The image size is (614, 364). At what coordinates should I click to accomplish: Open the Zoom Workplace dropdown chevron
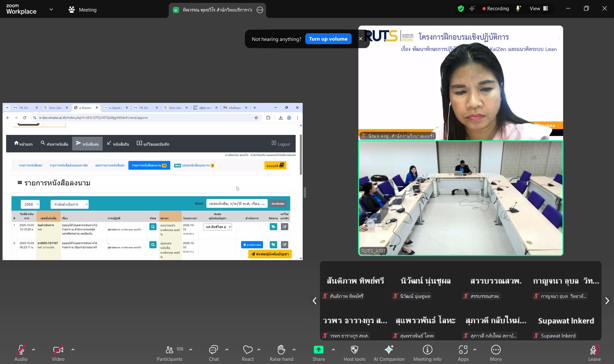point(51,9)
